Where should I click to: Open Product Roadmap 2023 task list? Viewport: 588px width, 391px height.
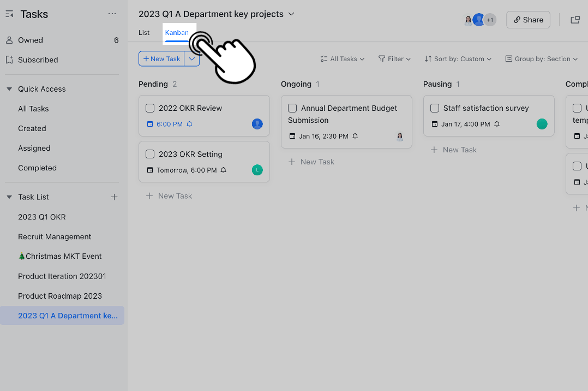60,296
